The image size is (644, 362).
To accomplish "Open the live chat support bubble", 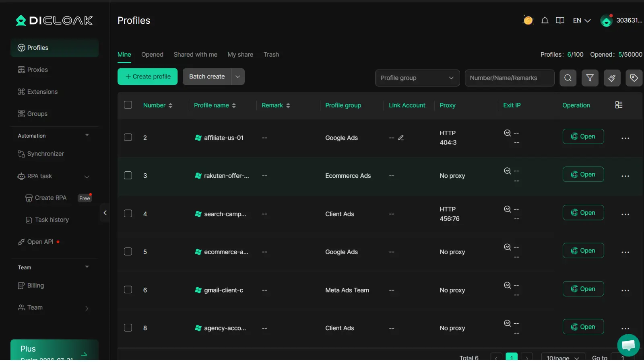I will [628, 345].
